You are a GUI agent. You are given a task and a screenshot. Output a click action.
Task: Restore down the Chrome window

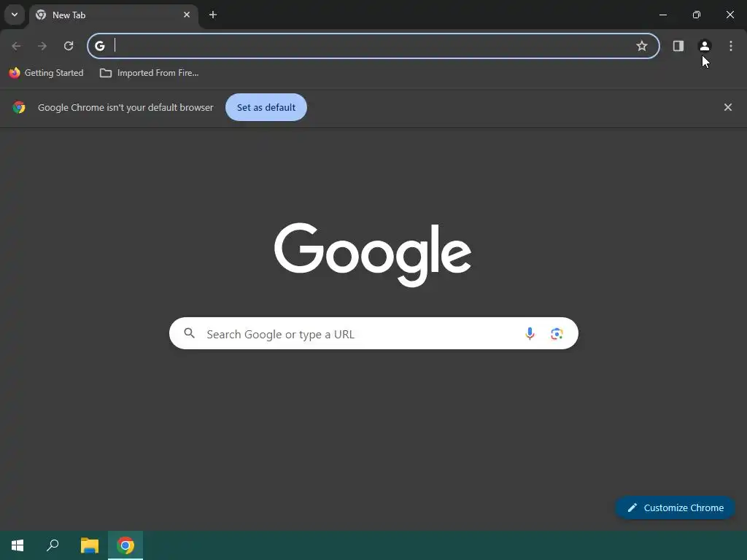697,15
